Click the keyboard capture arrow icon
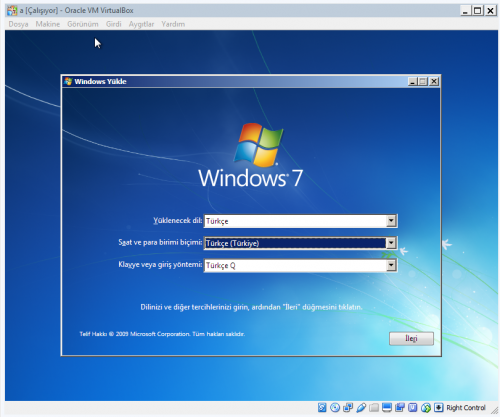This screenshot has width=500, height=417. click(439, 407)
